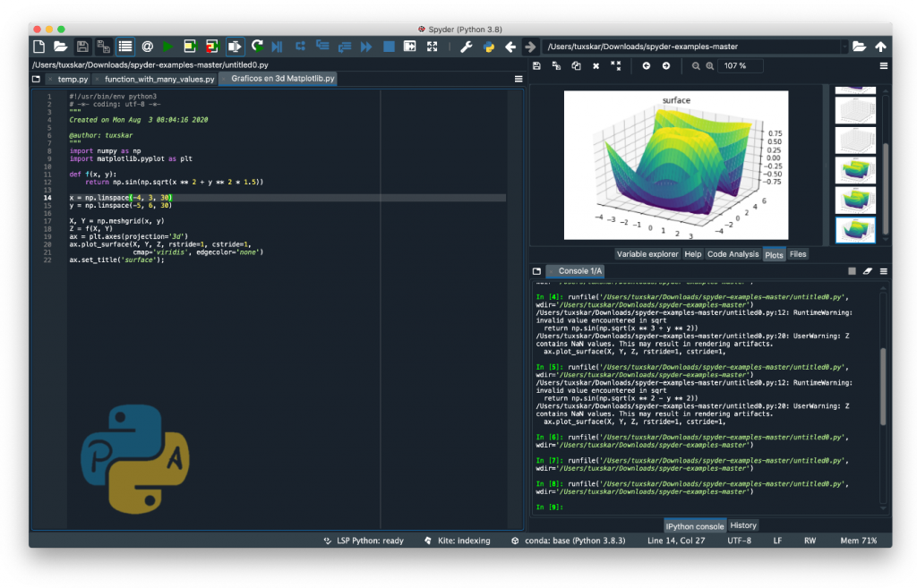917x588 pixels.
Task: Open editor pane options menu
Action: tap(518, 79)
